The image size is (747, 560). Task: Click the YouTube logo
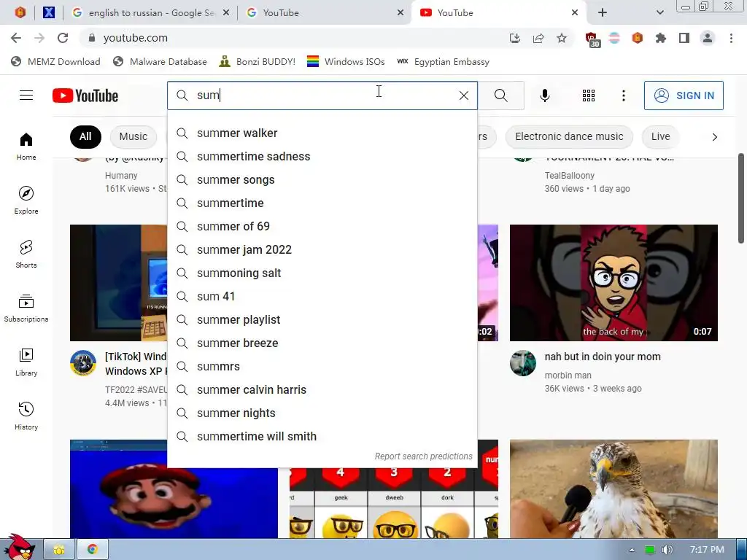coord(85,96)
